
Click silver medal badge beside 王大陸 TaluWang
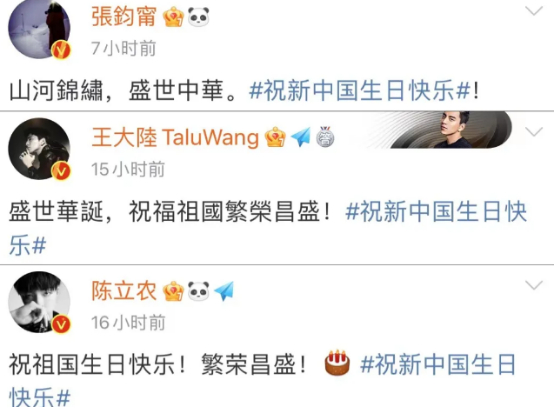pos(325,137)
